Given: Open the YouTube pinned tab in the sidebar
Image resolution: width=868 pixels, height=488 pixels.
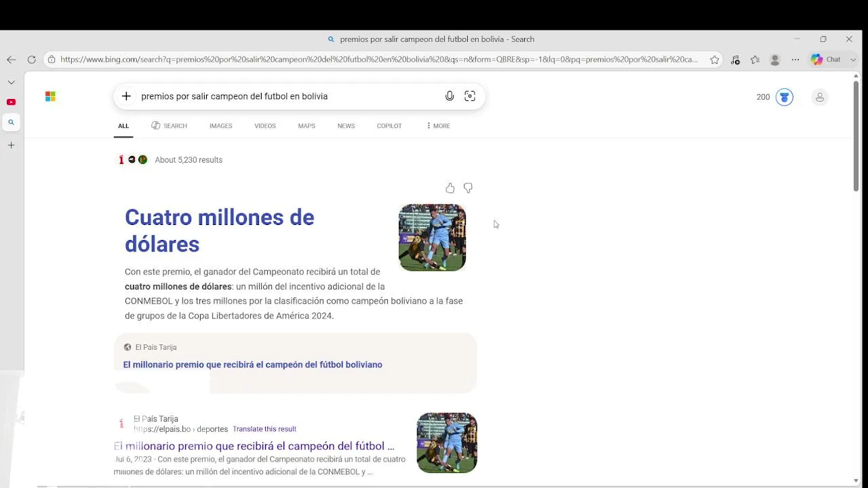Looking at the screenshot, I should coord(12,102).
